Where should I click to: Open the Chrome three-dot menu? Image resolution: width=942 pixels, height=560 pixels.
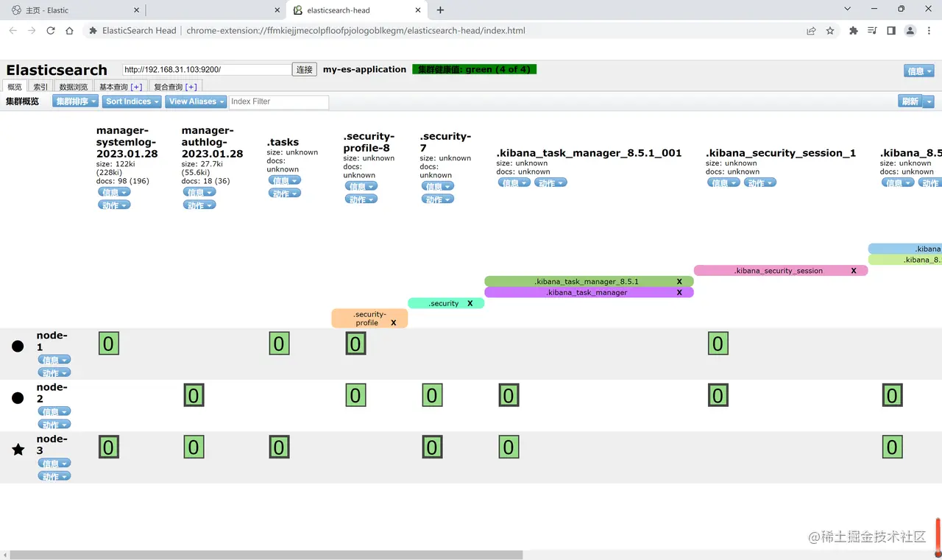[x=928, y=31]
